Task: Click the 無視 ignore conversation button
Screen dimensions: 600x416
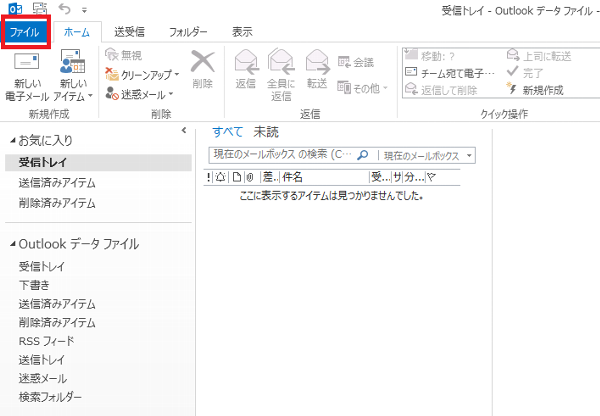Action: [x=123, y=55]
